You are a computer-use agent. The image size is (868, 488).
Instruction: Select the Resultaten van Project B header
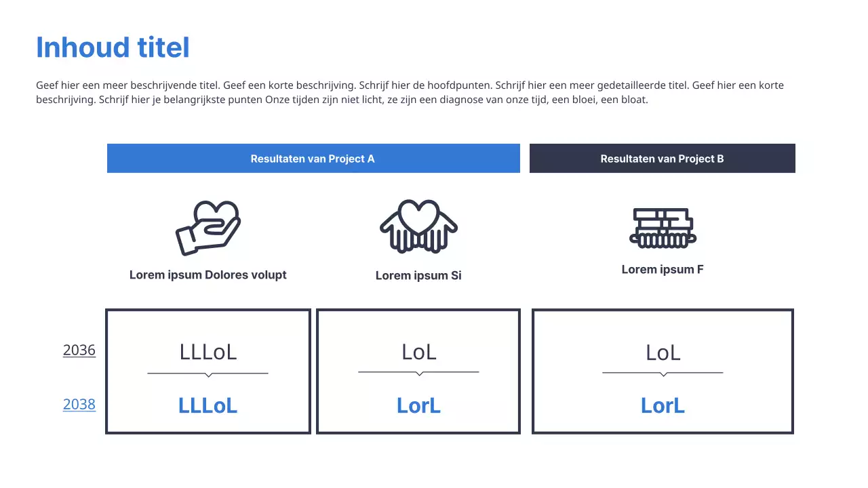(x=662, y=159)
